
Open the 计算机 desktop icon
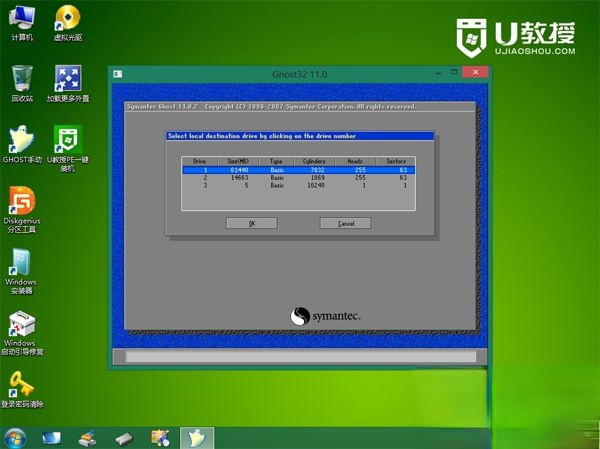(x=22, y=23)
